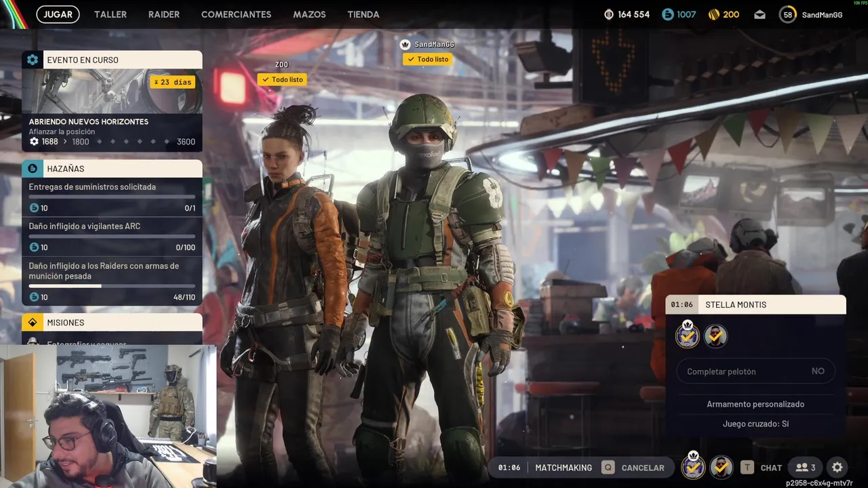Click the crown icon above SandManGG

click(406, 44)
